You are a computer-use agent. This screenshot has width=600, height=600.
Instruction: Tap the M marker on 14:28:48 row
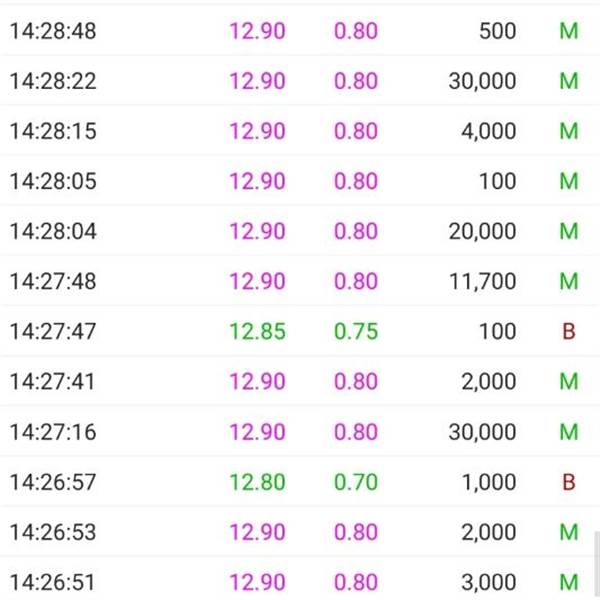click(569, 31)
